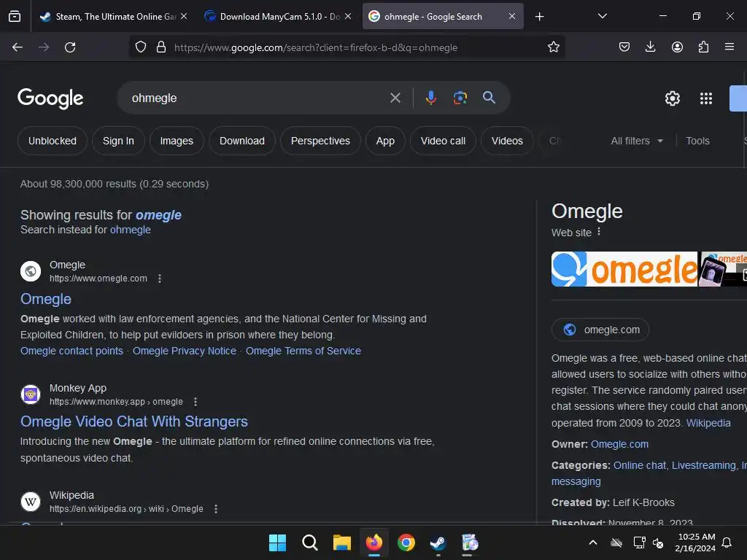Screen dimensions: 747x560
Task: Filter results by Videos
Action: pyautogui.click(x=507, y=141)
